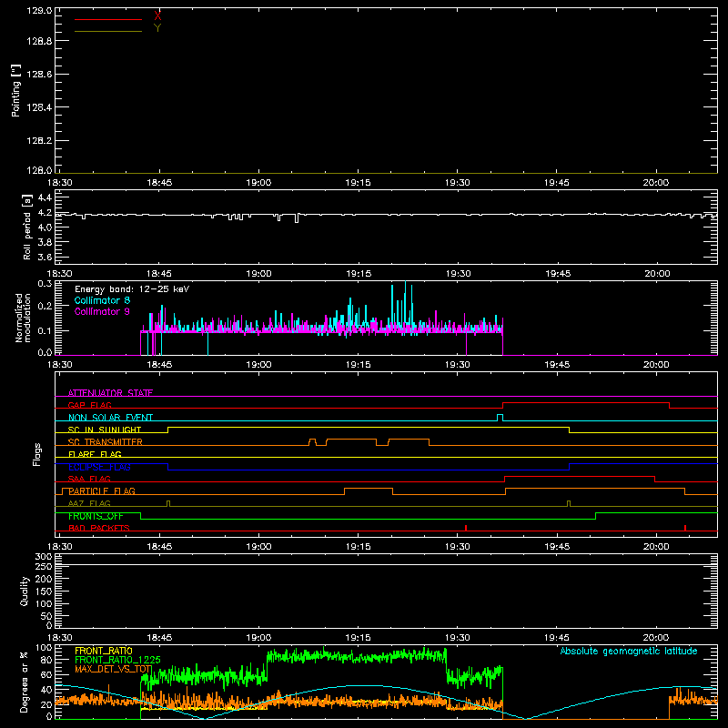Viewport: 728px width, 728px height.
Task: Select the ATTENUATOR_STATE flag label
Action: click(110, 393)
